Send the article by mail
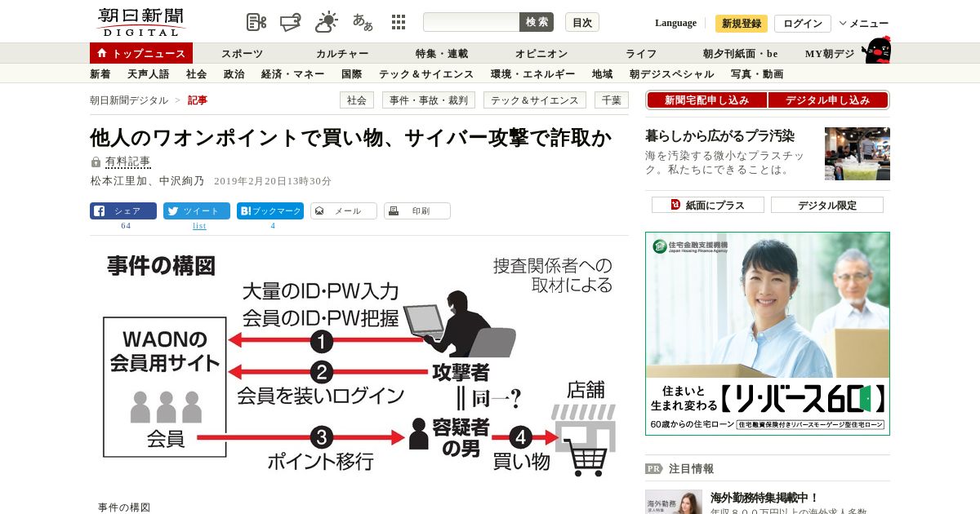This screenshot has width=980, height=514. [344, 210]
